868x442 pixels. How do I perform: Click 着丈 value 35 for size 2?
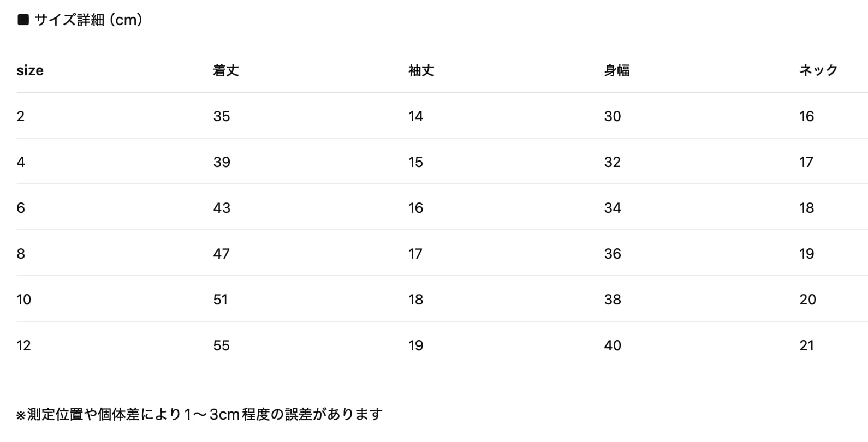pyautogui.click(x=222, y=116)
